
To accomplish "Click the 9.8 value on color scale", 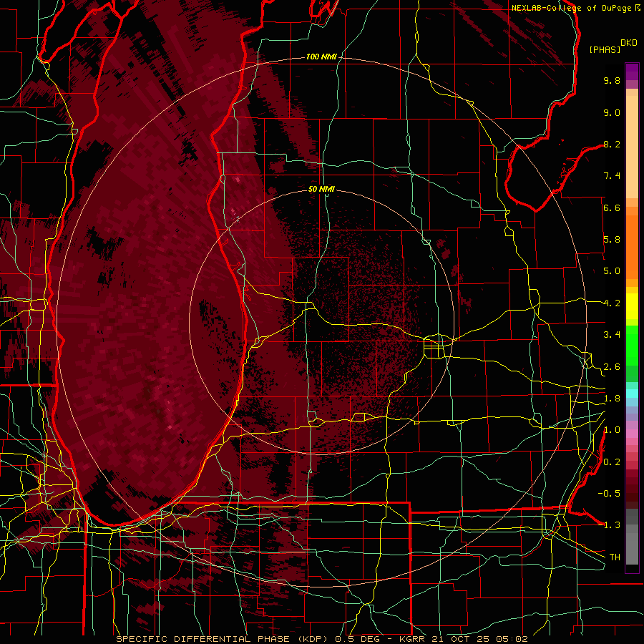I will 612,80.
